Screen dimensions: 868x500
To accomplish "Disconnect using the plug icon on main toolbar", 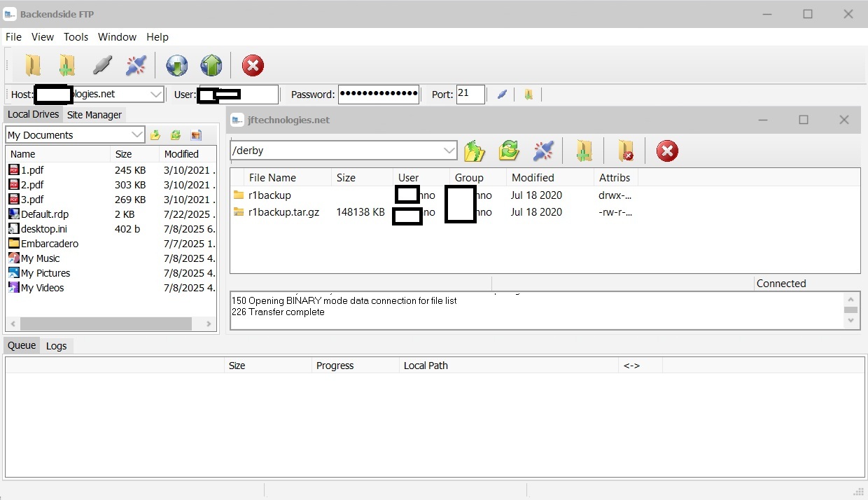I will pyautogui.click(x=135, y=65).
